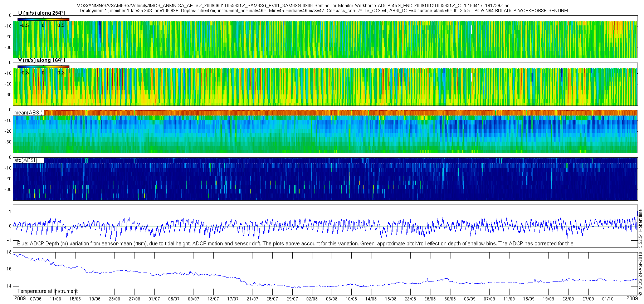
Task: Click the '1' tick on ADCP depth variation axis
Action: 10,212
